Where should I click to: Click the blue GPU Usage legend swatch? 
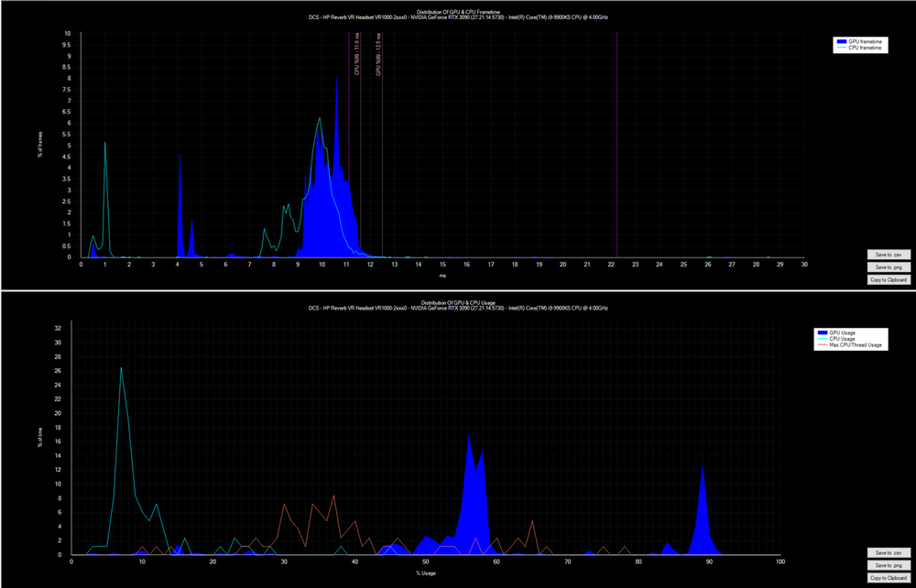(822, 332)
